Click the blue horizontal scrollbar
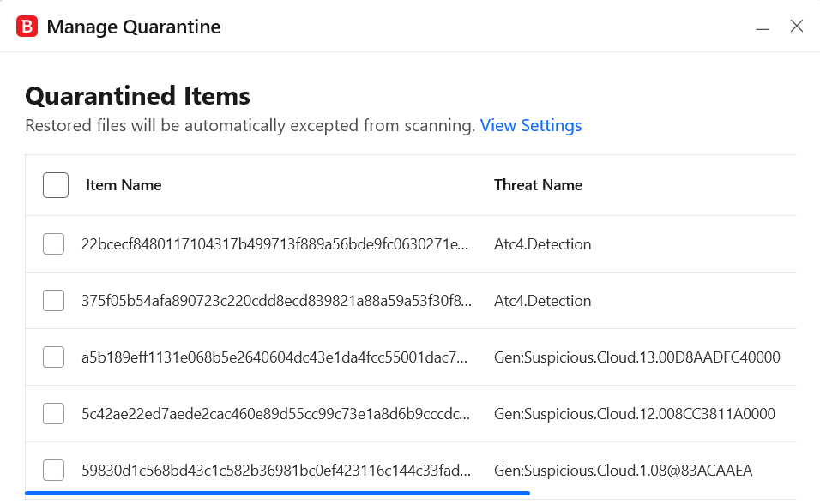This screenshot has width=820, height=504. coord(277,493)
